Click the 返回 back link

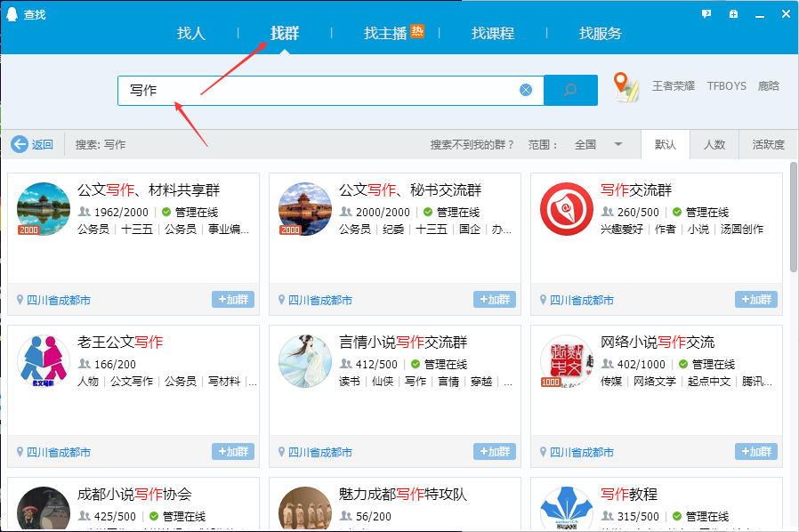tap(43, 145)
